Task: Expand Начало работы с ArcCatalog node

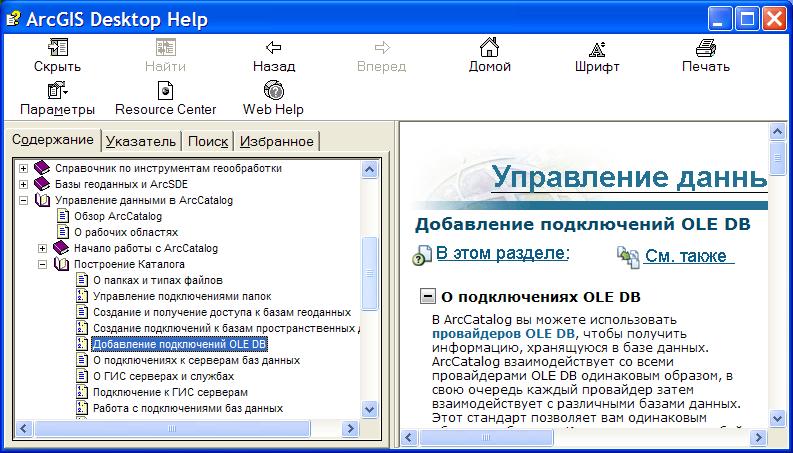Action: [x=42, y=249]
